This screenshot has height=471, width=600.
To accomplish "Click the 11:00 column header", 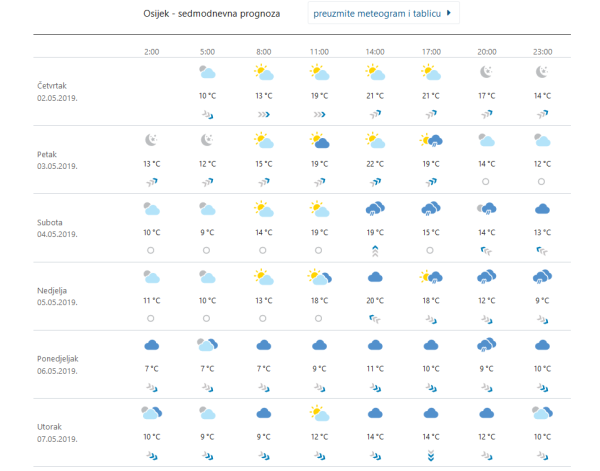I will [x=319, y=50].
